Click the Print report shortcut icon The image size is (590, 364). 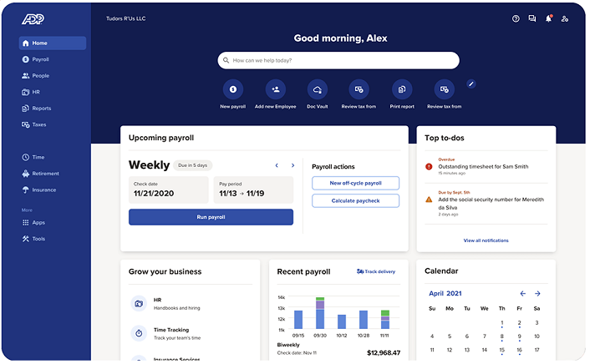point(401,89)
